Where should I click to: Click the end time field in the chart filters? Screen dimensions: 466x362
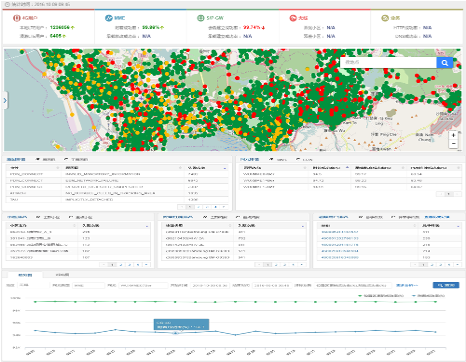pyautogui.click(x=272, y=285)
